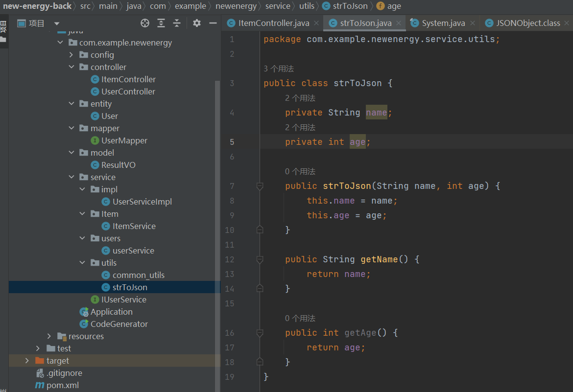Screen dimensions: 573x392
Task: Hide the project panel with minus icon
Action: click(213, 23)
